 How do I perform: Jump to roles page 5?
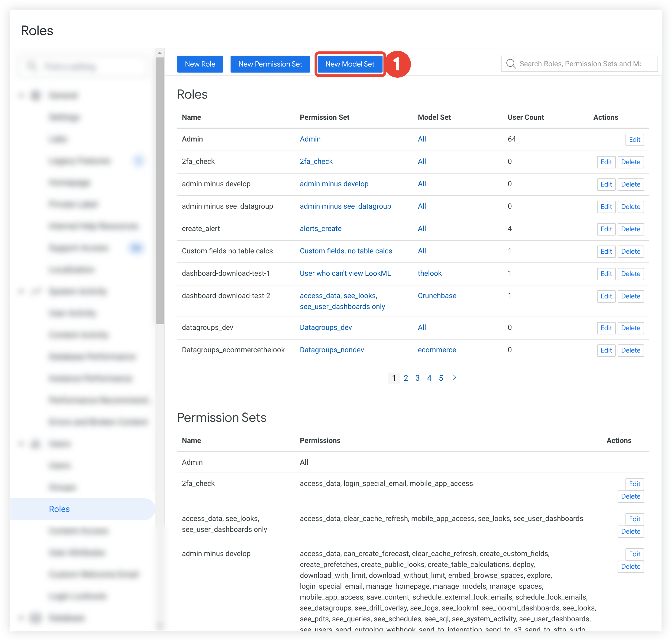441,378
